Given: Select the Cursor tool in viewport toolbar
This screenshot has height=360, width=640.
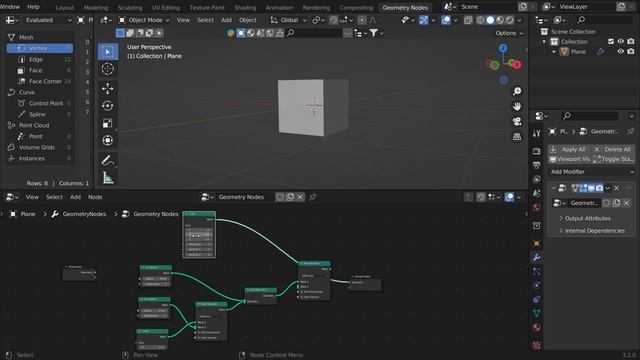Looking at the screenshot, I should pos(108,69).
